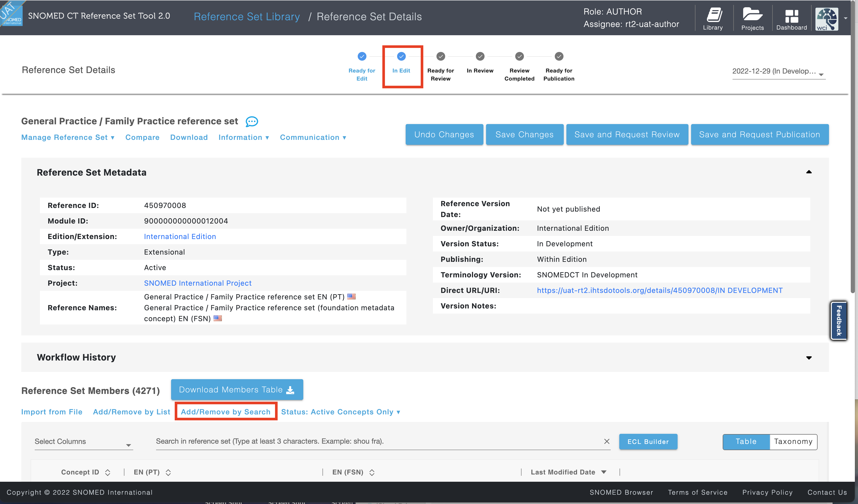Open the version dropdown 2022-12-29 (In Develop…
This screenshot has width=858, height=504.
point(779,71)
